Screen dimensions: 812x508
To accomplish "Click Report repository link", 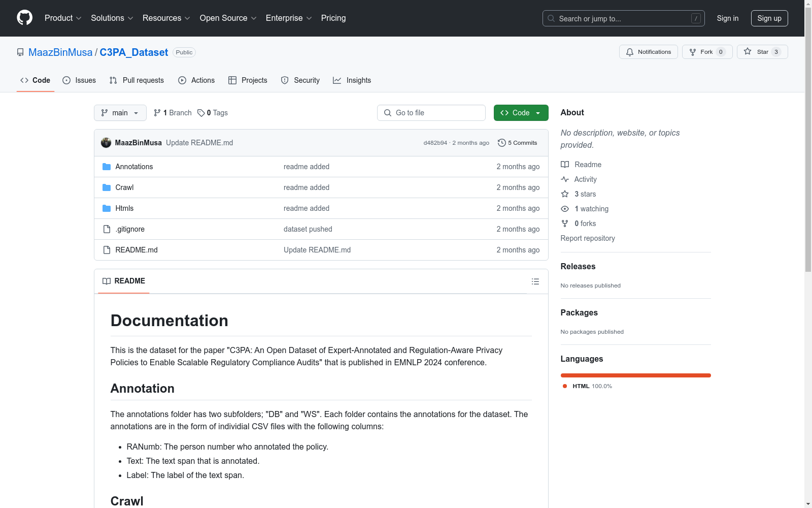I will click(x=588, y=238).
